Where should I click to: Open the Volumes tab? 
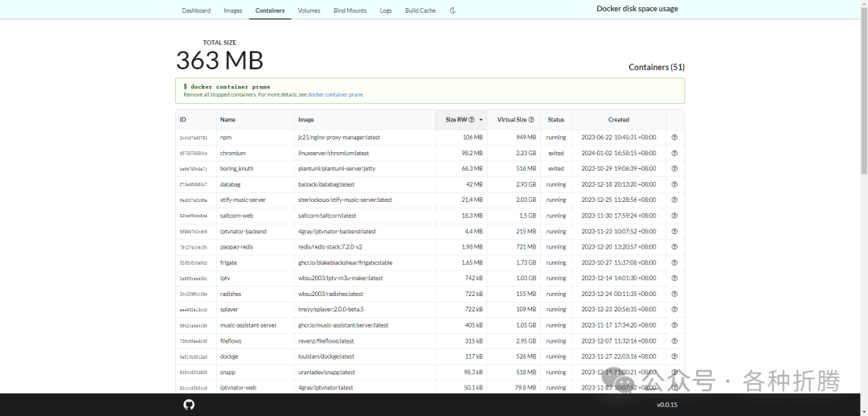(x=309, y=10)
